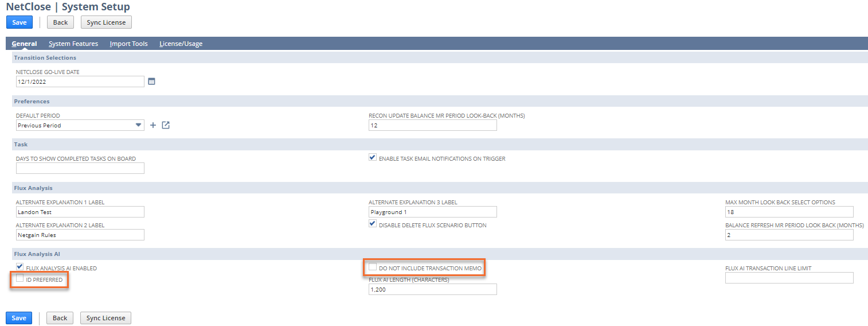Enable the ID Preferred checkbox
The width and height of the screenshot is (868, 326).
20,279
